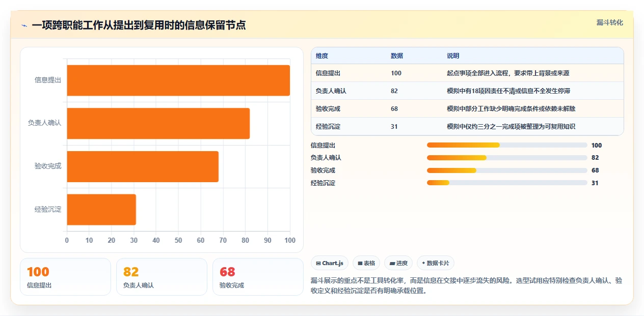Click the 数据 column header in the table
Viewport: 644px width, 316px height.
tap(397, 56)
